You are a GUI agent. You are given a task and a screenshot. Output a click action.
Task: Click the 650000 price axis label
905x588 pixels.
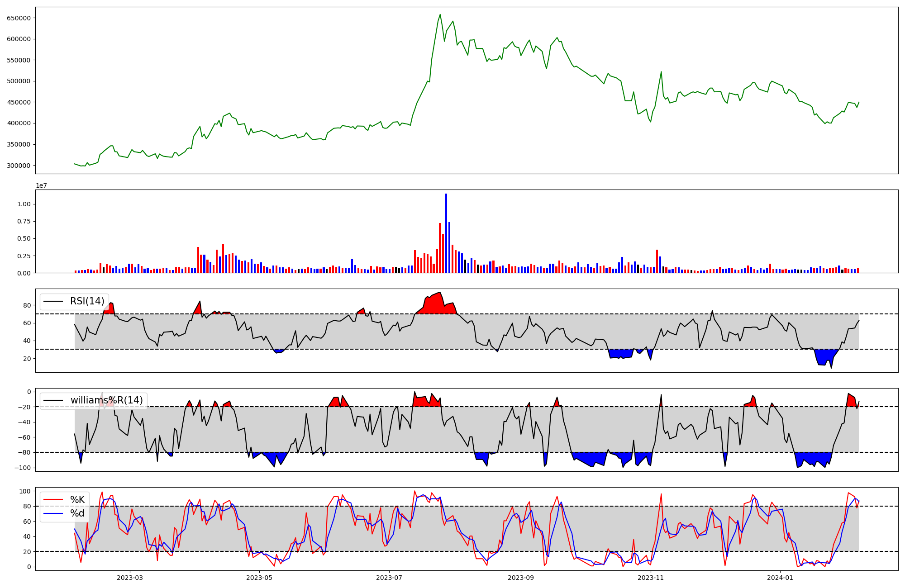19,18
